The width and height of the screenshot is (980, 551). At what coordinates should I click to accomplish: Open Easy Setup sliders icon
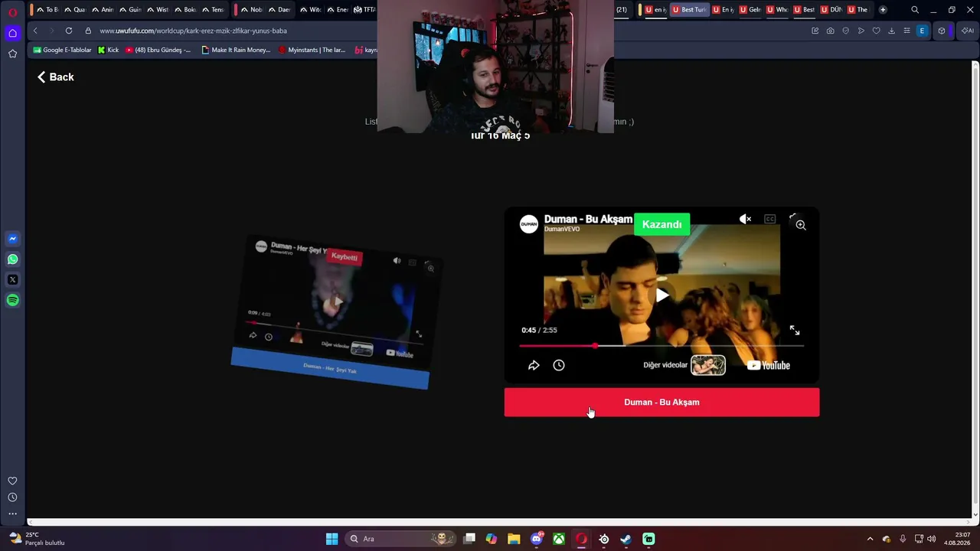pos(906,31)
